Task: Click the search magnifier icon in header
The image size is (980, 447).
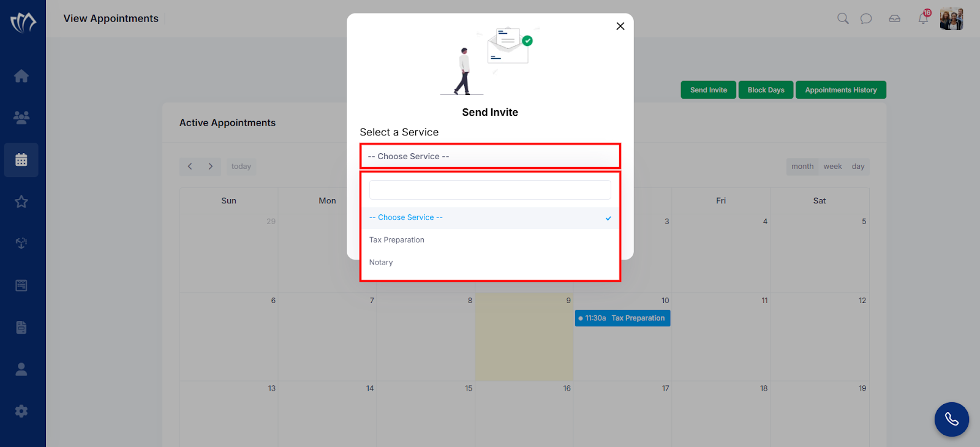Action: 843,18
